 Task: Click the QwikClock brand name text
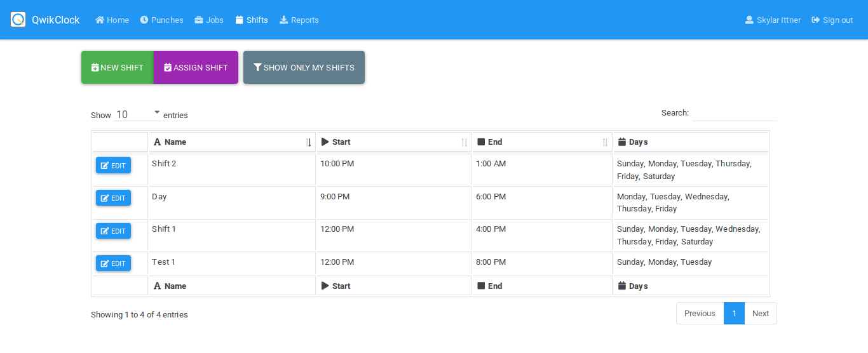pyautogui.click(x=56, y=20)
